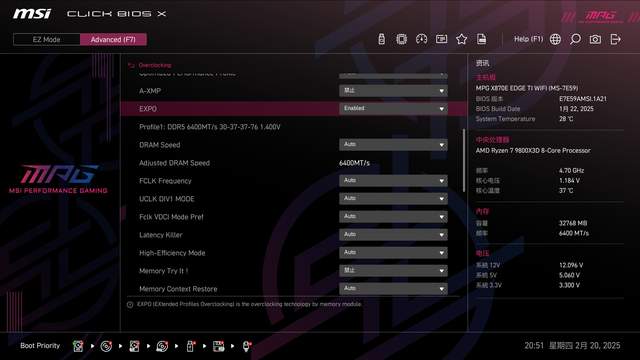Image resolution: width=640 pixels, height=360 pixels.
Task: Click the 1.184 V core voltage value
Action: [569, 180]
